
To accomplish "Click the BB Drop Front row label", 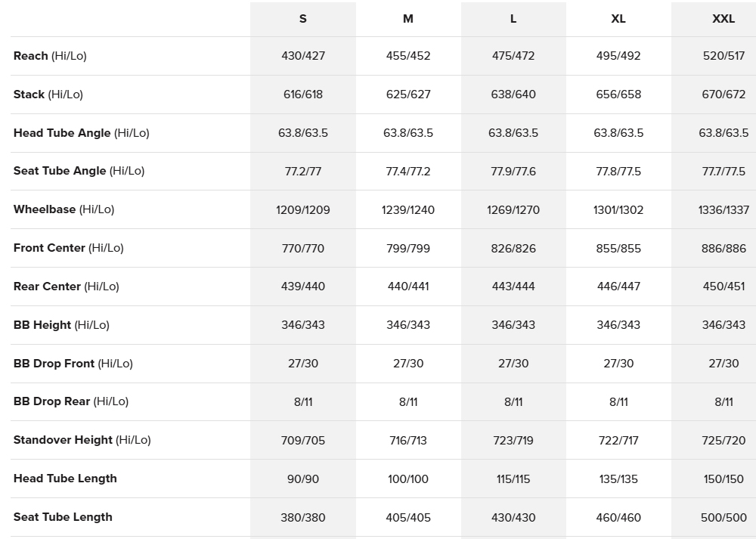I will point(73,364).
